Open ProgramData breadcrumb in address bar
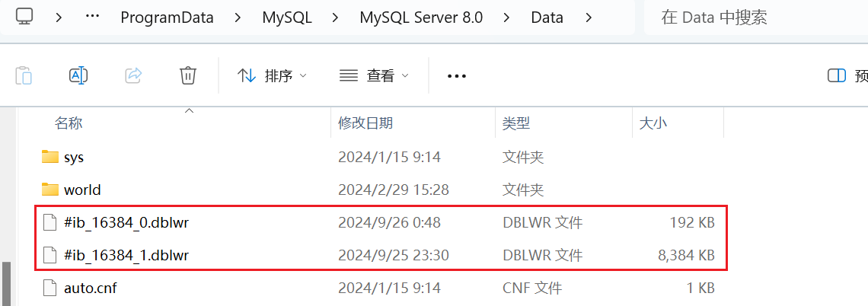 tap(168, 18)
